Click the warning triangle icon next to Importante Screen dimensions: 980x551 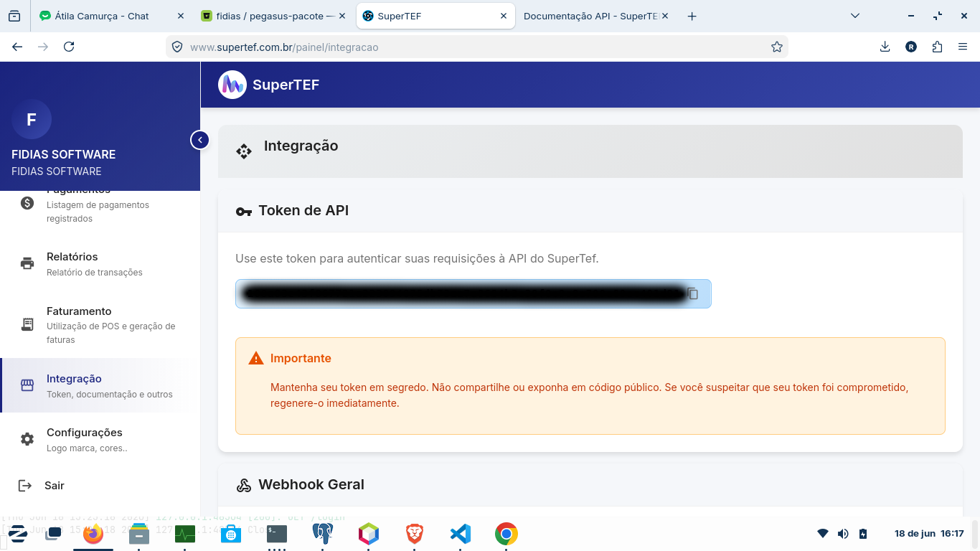pyautogui.click(x=256, y=358)
